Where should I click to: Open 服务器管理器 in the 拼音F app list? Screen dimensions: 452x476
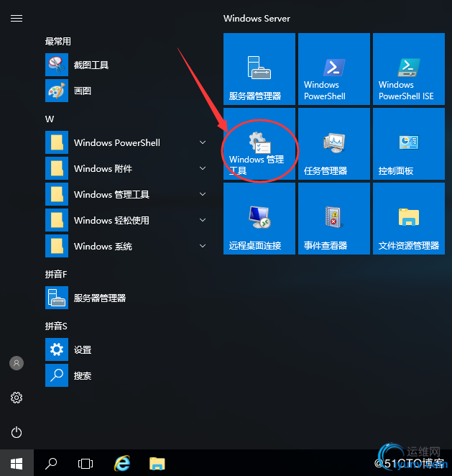click(x=126, y=298)
